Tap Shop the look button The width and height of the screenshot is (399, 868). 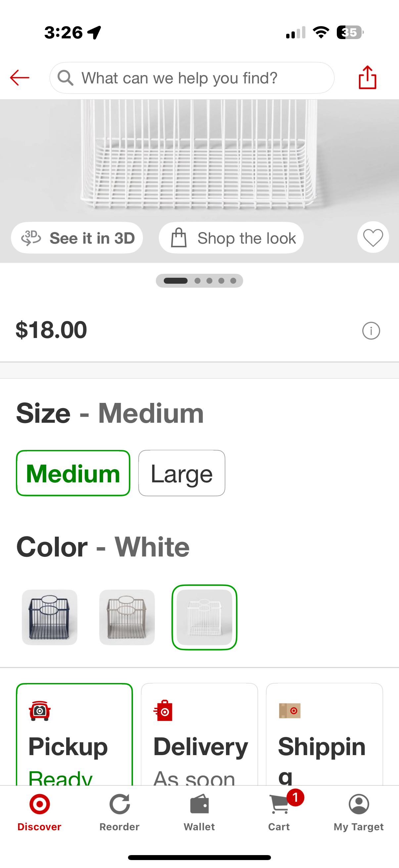(231, 238)
